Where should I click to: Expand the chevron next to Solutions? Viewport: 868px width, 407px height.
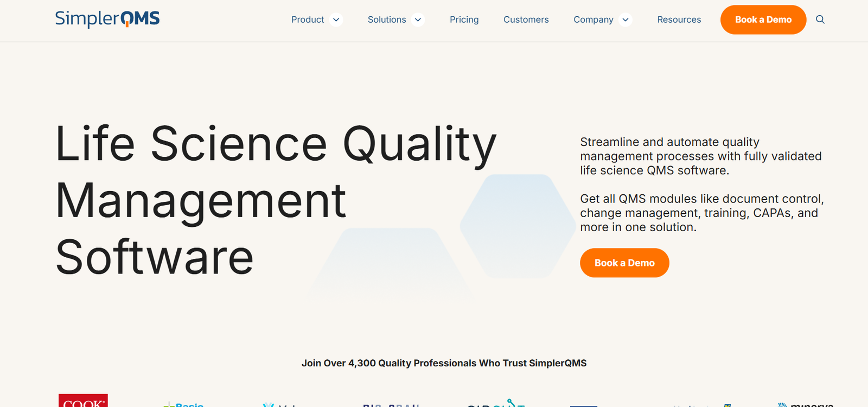click(x=418, y=20)
